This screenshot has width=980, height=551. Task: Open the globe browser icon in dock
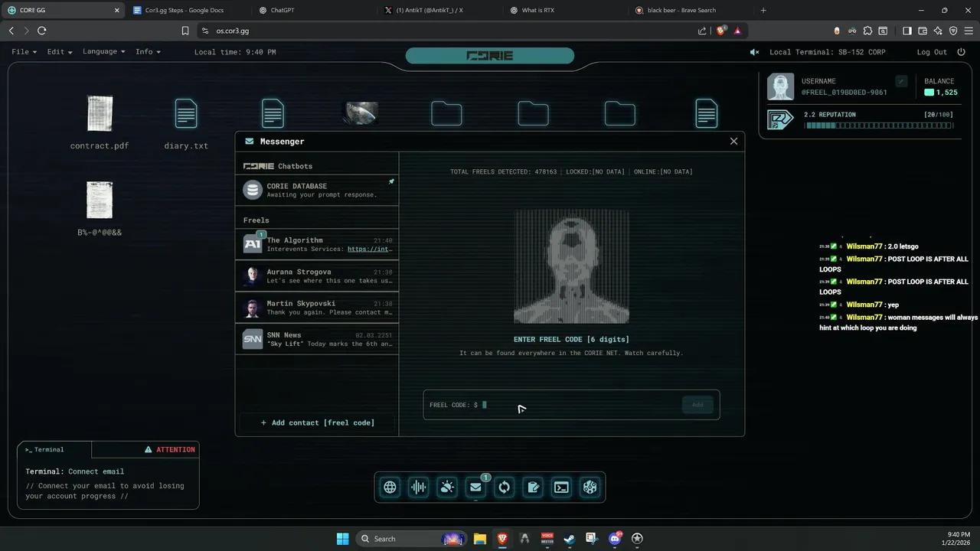[390, 487]
